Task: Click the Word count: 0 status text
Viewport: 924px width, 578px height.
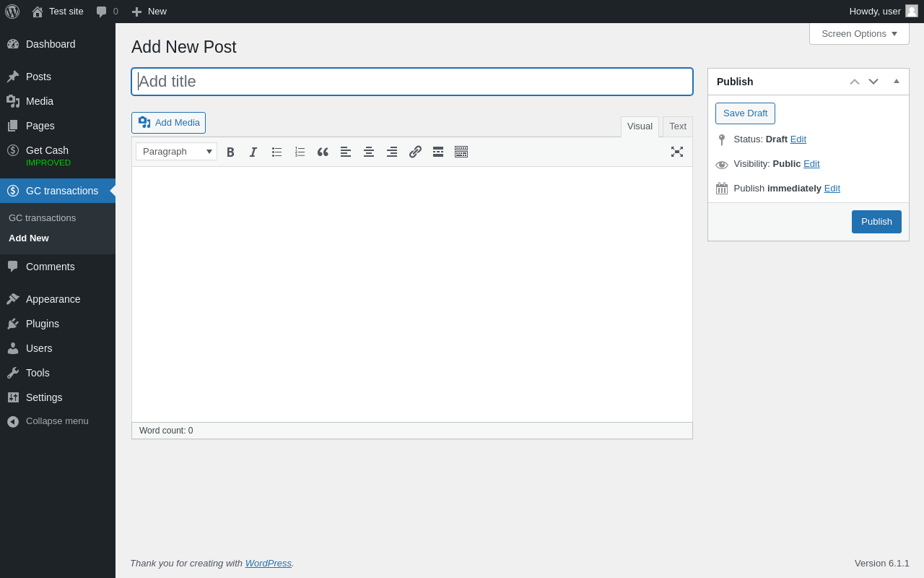Action: [166, 431]
